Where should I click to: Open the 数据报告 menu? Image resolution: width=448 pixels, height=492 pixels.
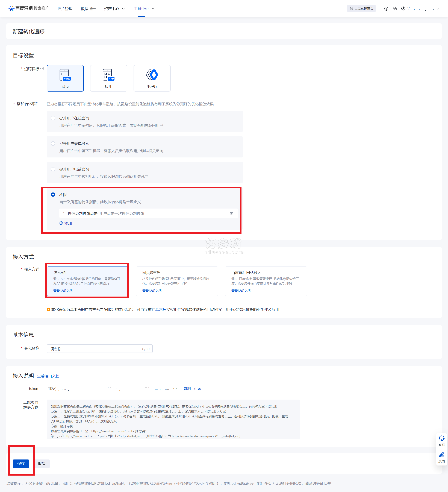click(88, 9)
